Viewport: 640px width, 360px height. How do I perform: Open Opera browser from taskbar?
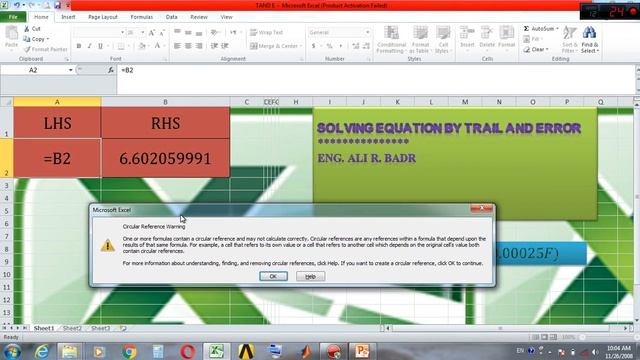point(187,351)
